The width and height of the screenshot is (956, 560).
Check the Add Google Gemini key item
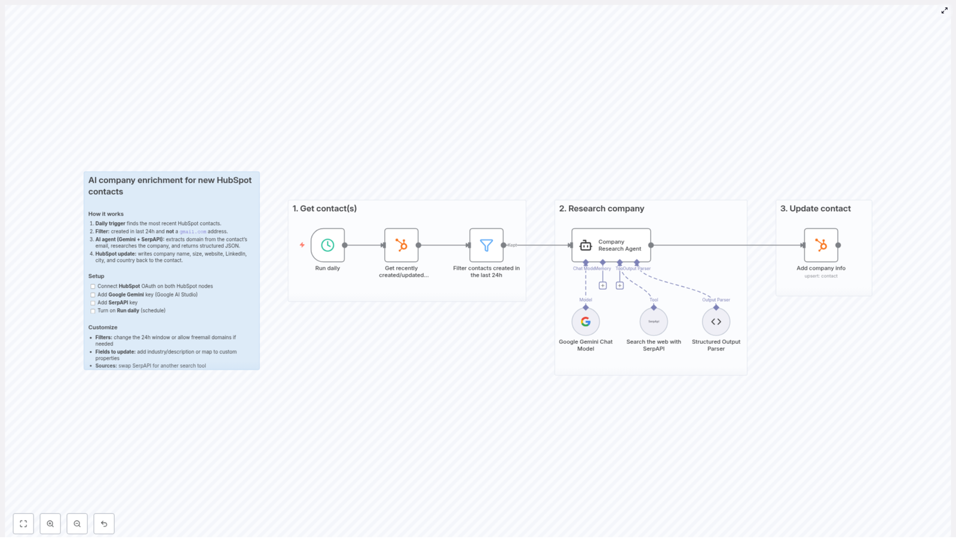pos(93,294)
